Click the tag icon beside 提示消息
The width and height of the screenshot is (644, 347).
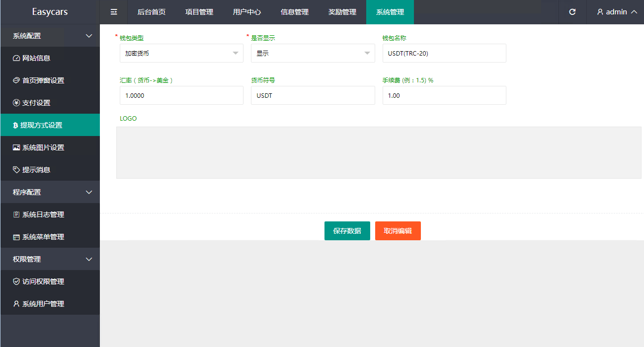pos(17,169)
